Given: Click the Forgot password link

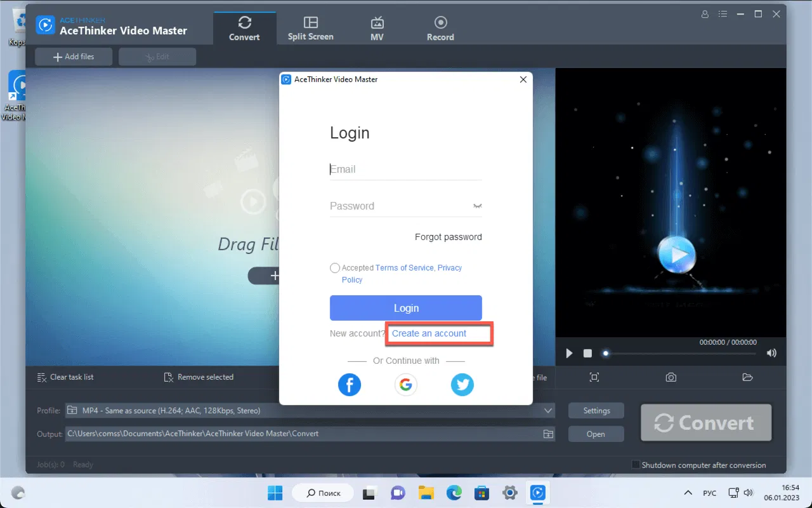Looking at the screenshot, I should 449,237.
